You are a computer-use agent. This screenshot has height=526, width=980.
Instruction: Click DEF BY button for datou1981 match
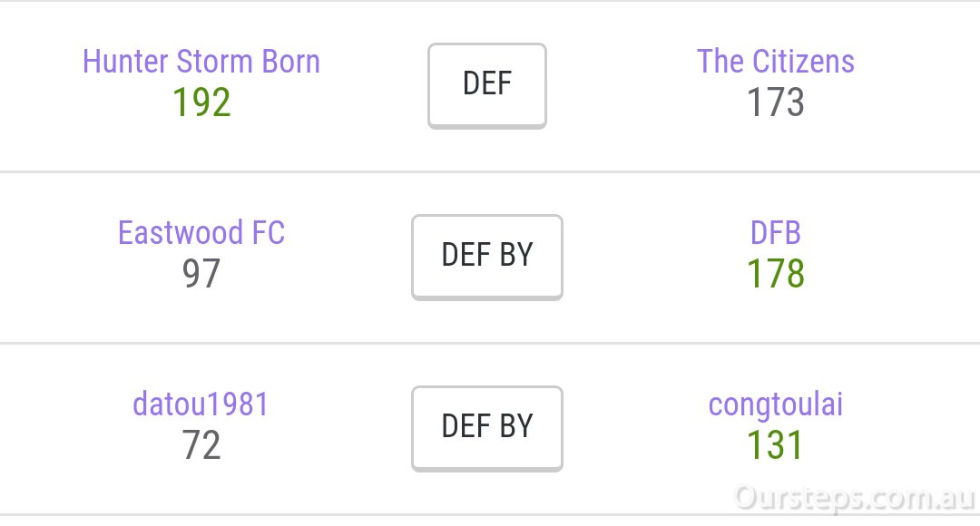tap(487, 428)
